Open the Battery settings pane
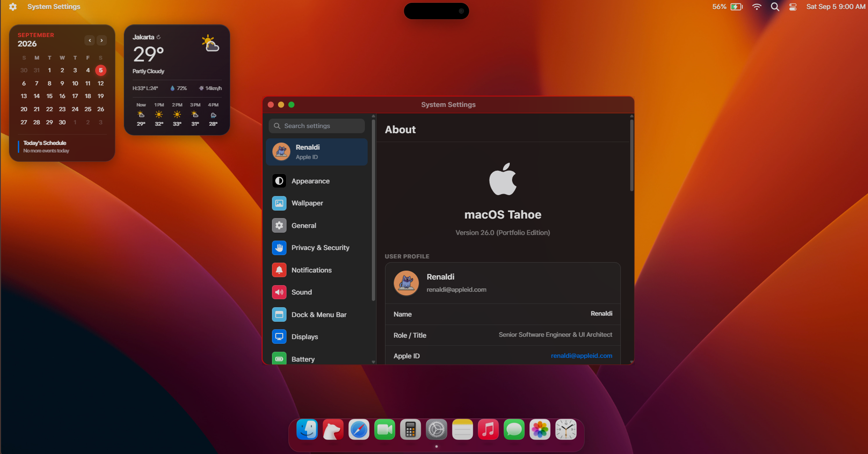 pyautogui.click(x=317, y=359)
